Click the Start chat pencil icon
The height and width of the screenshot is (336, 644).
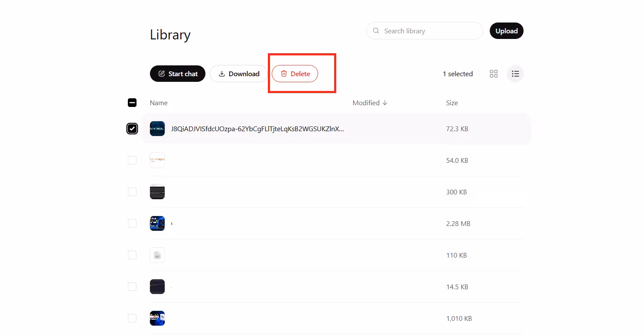[x=162, y=74]
